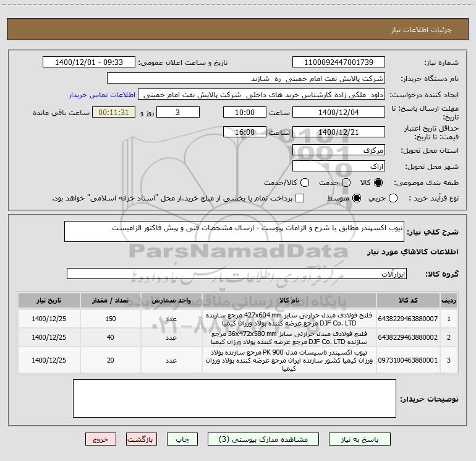476x461 pixels.
Task: Click the request creator name field
Action: click(x=261, y=95)
